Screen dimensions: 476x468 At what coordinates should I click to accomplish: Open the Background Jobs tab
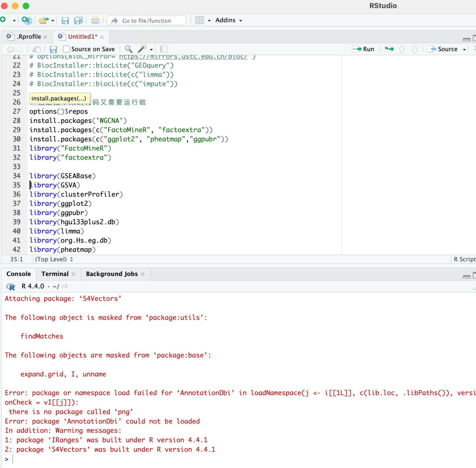(x=112, y=274)
